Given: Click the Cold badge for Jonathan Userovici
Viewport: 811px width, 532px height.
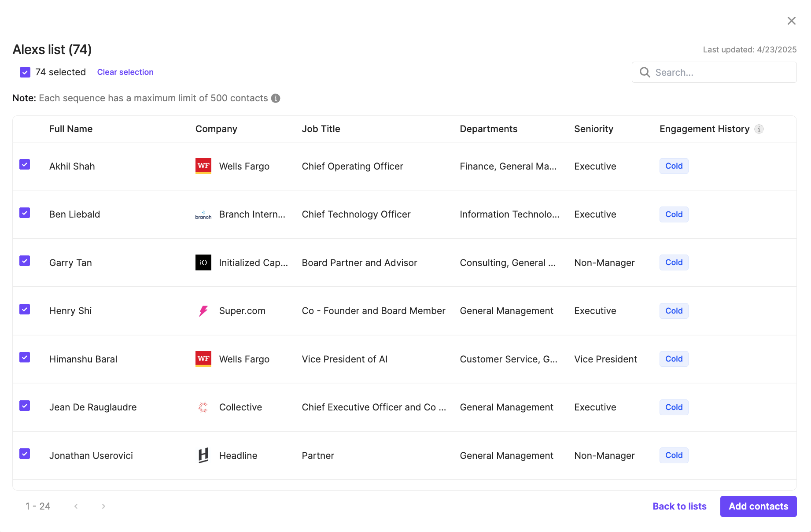Looking at the screenshot, I should [674, 455].
